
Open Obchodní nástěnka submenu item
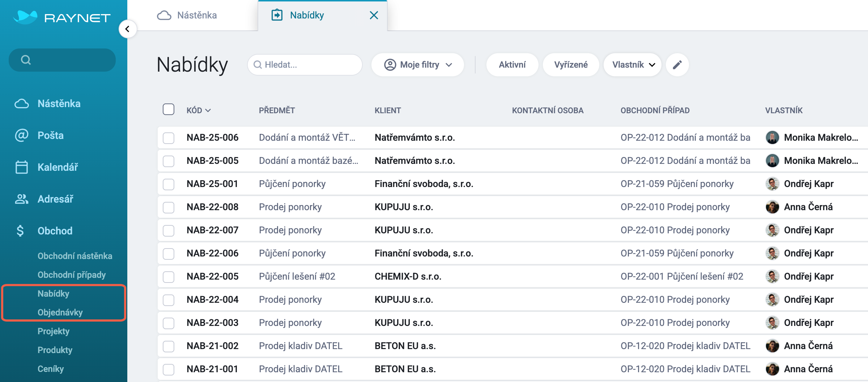(x=75, y=256)
